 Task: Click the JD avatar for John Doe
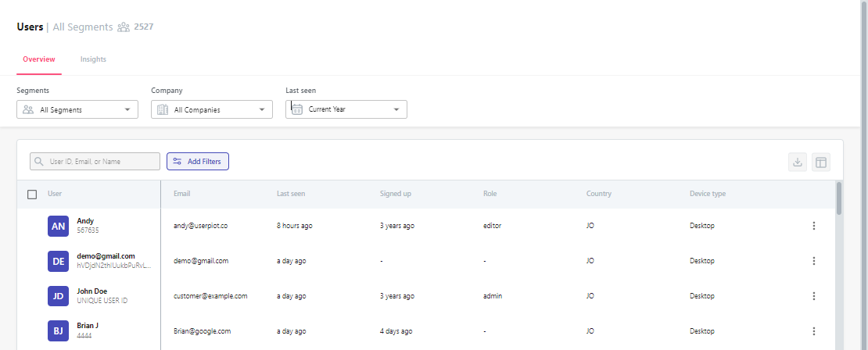coord(58,296)
